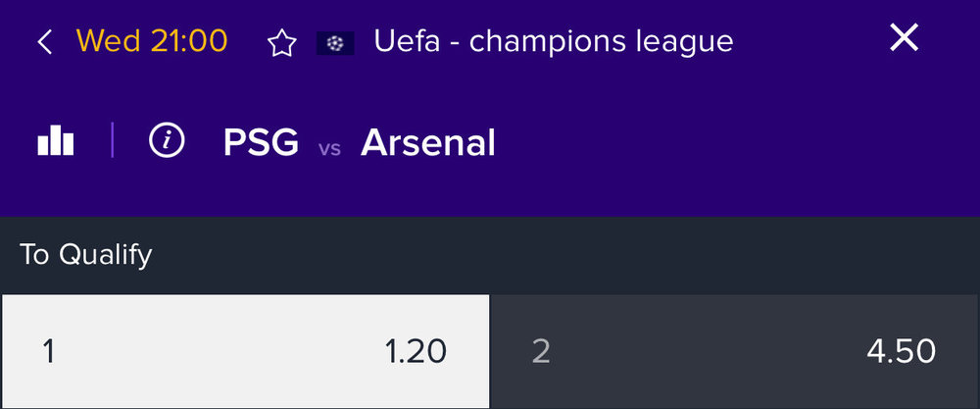
Task: Close the match view with the X
Action: pyautogui.click(x=904, y=38)
